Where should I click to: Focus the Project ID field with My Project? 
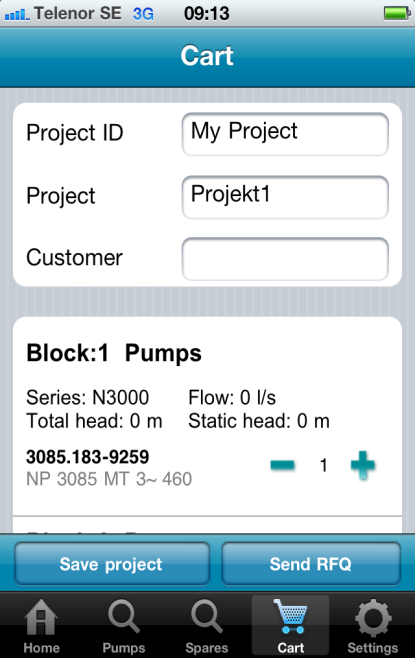tap(285, 134)
